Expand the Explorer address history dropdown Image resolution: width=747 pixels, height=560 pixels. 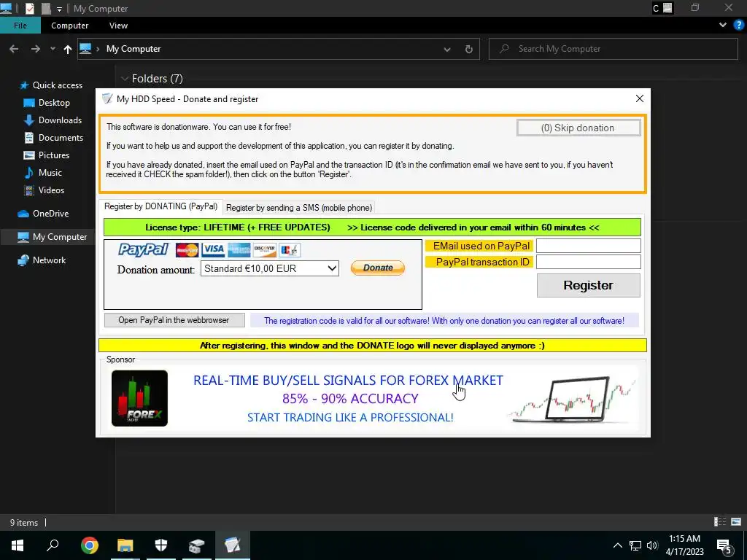(x=447, y=49)
